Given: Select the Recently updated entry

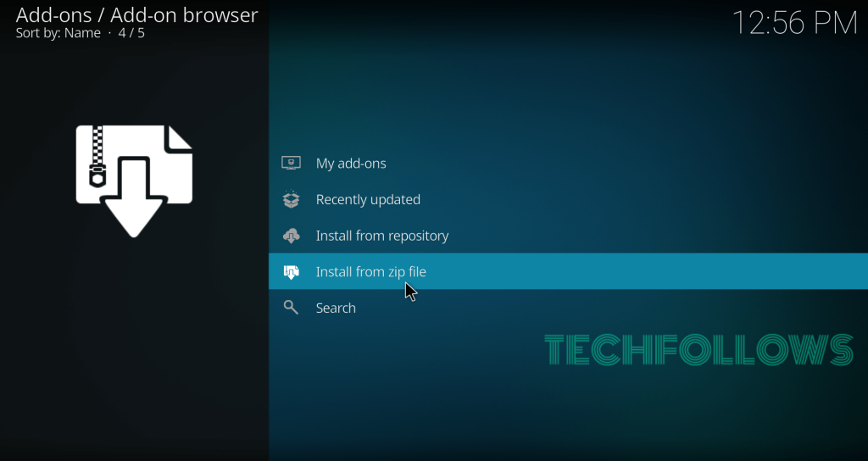Looking at the screenshot, I should pyautogui.click(x=568, y=199).
